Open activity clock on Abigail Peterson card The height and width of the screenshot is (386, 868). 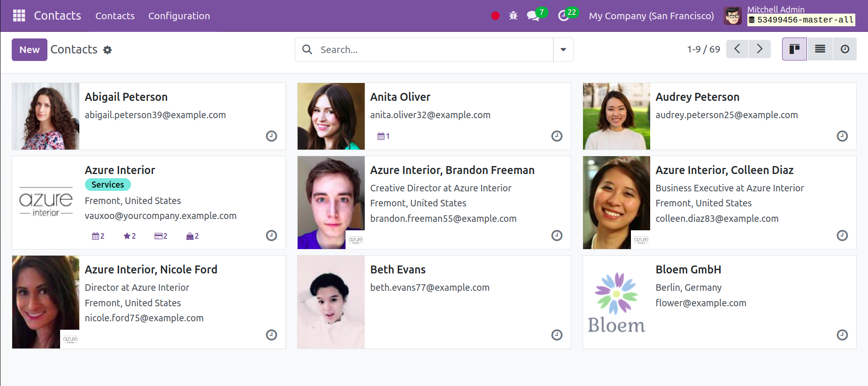(x=271, y=136)
